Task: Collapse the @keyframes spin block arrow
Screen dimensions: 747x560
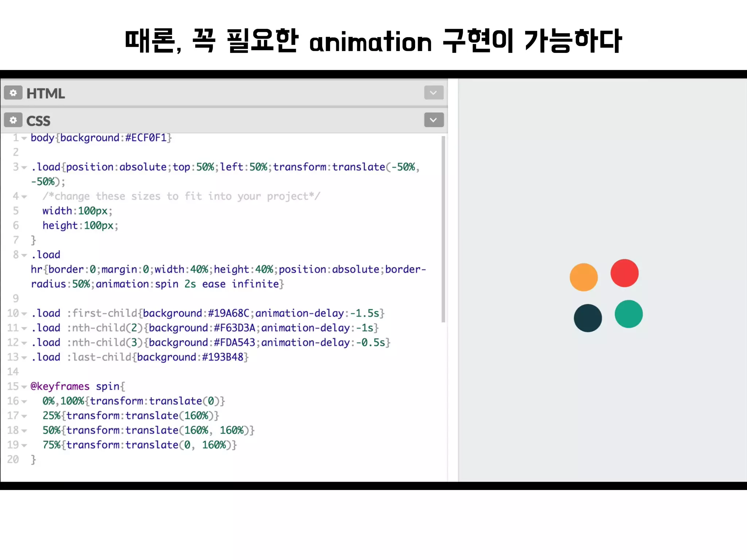Action: click(x=24, y=387)
